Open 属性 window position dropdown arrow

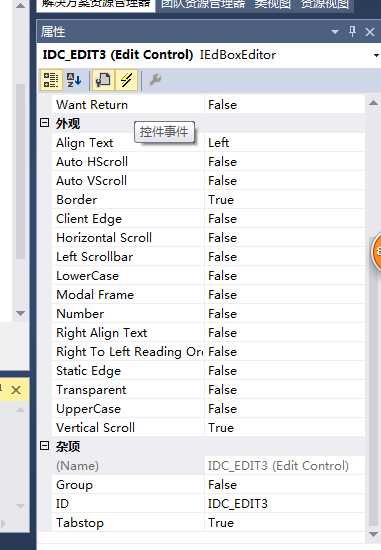pos(335,32)
